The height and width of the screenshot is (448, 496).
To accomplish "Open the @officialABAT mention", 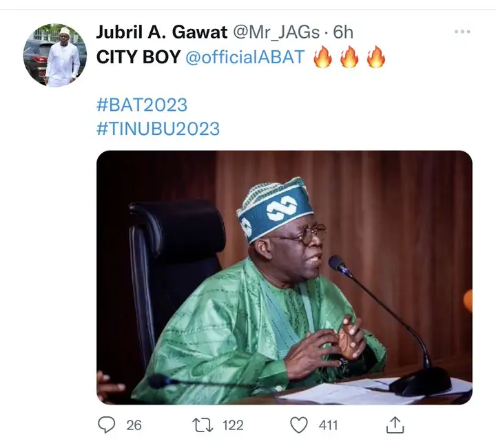I will tap(245, 58).
